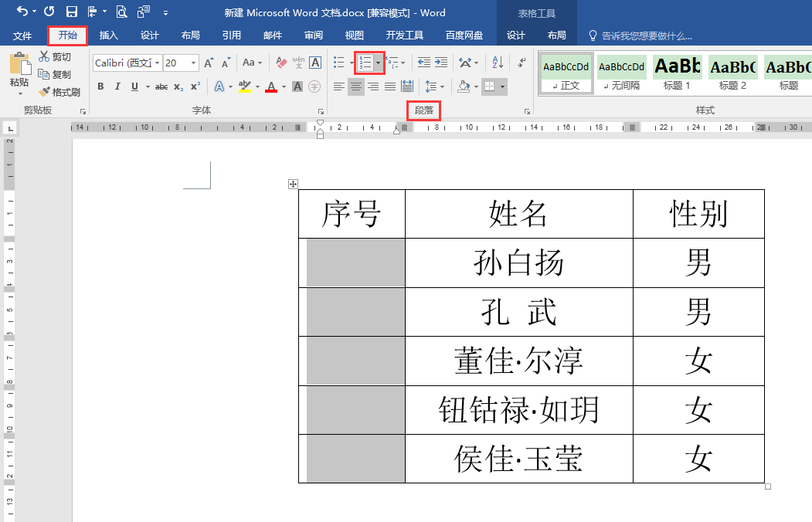Apply yellow text highlight color
Viewport: 812px width, 522px height.
(245, 86)
